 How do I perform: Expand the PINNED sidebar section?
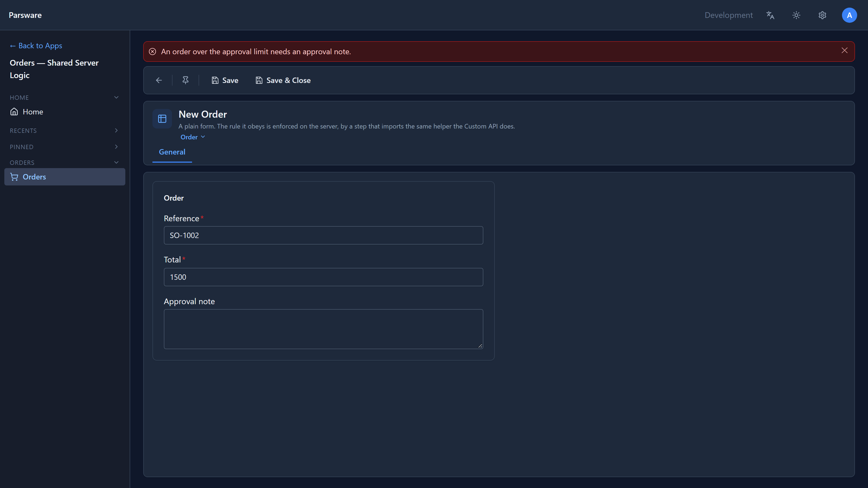pos(64,147)
